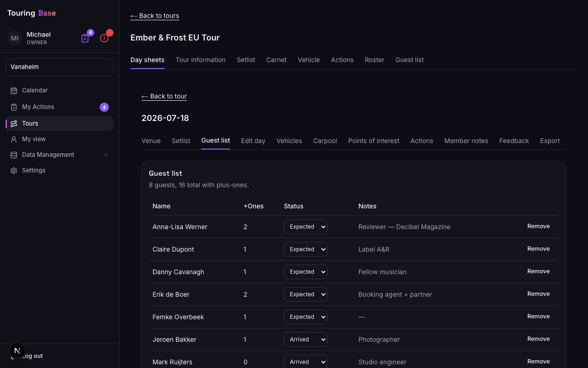
Task: Open the Carnet tab
Action: 277,60
